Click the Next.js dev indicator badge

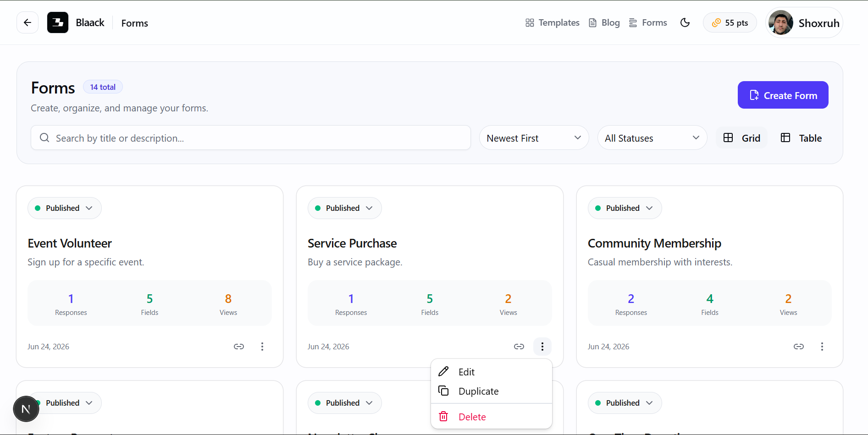pos(26,409)
